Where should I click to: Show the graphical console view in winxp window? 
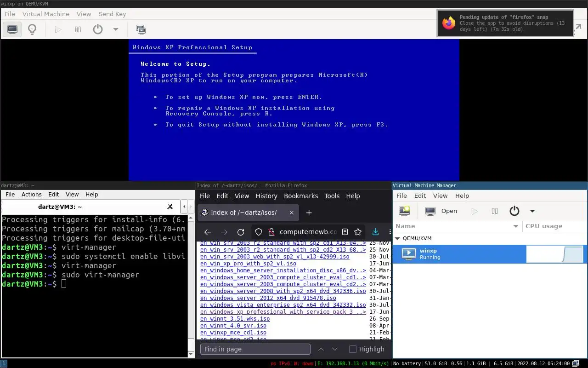[12, 29]
